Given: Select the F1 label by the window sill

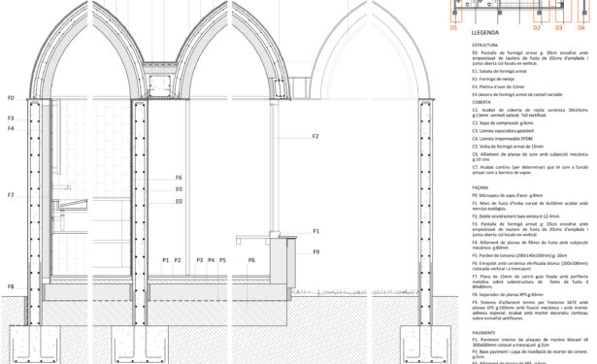Looking at the screenshot, I should click(x=316, y=231).
